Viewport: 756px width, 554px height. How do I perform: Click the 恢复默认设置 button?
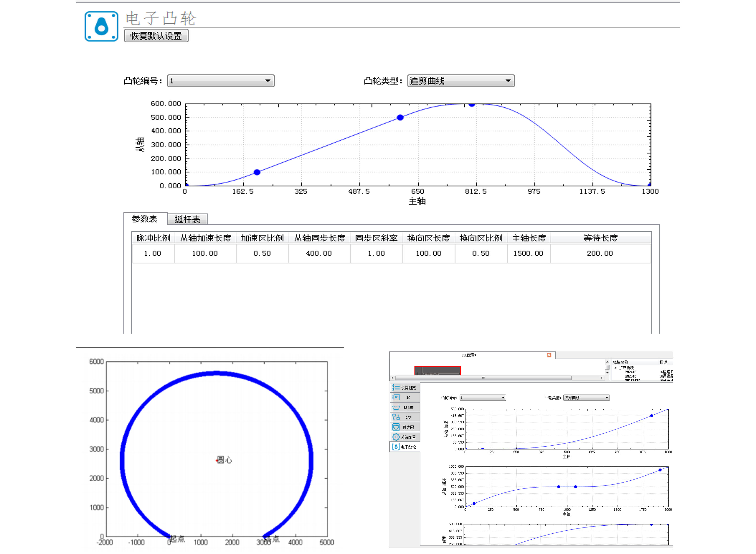tap(156, 36)
